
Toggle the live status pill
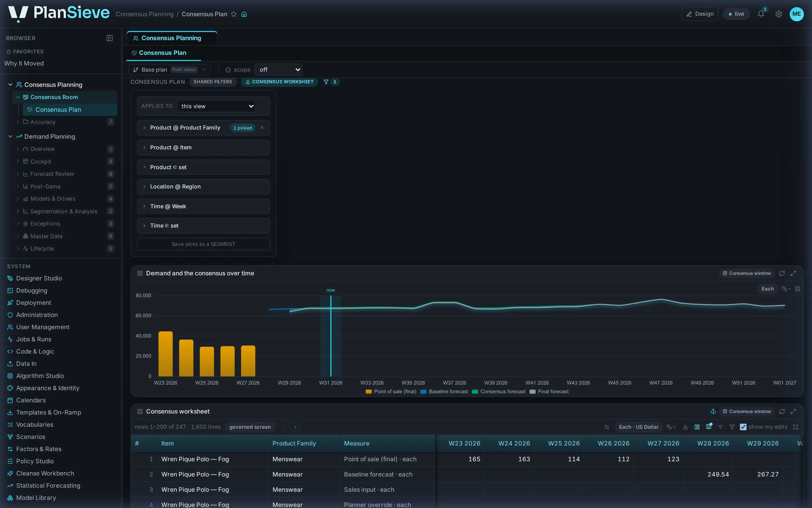coord(736,14)
